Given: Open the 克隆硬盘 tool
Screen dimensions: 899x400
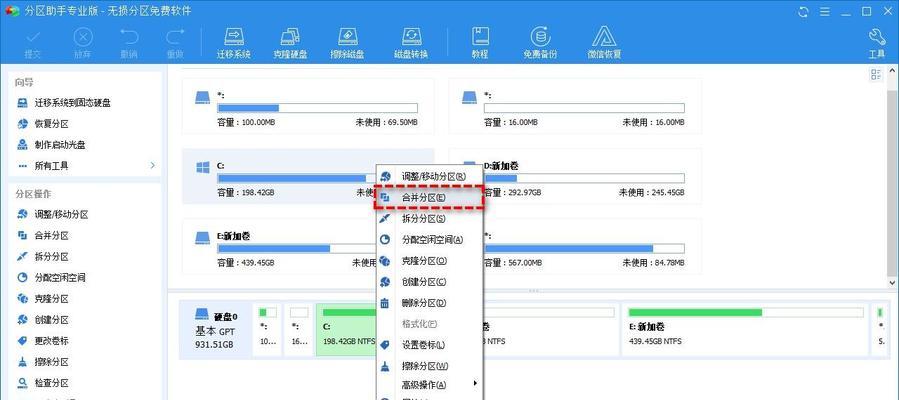Looking at the screenshot, I should click(290, 43).
